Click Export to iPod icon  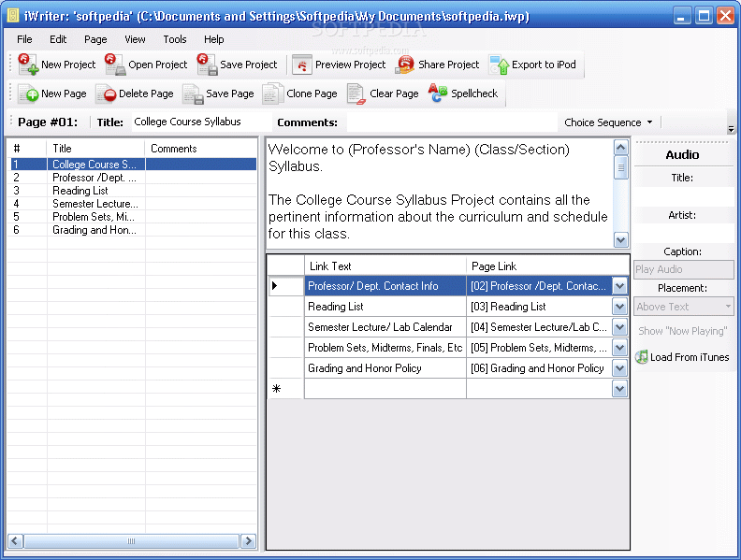coord(499,65)
